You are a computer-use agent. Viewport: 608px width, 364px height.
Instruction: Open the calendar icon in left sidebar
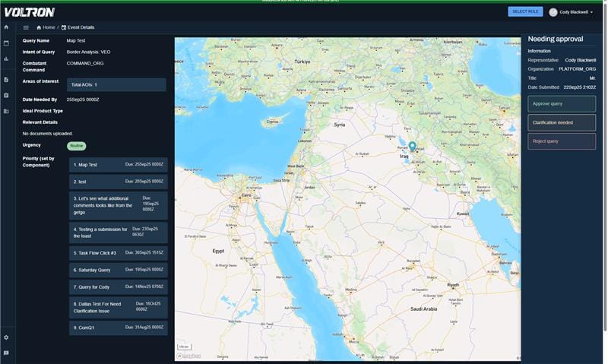7,43
